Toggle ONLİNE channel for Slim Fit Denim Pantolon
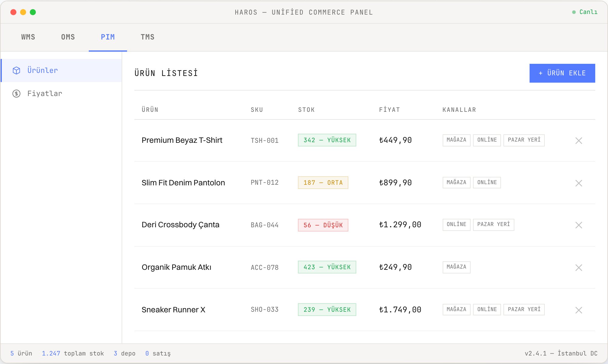This screenshot has height=364, width=608. click(x=487, y=183)
